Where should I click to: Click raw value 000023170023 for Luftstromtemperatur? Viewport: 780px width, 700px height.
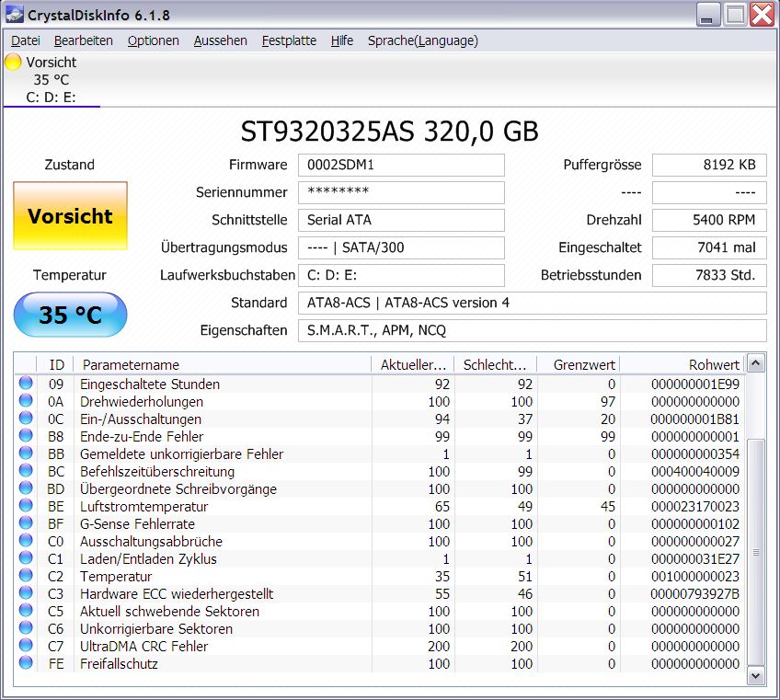coord(695,507)
